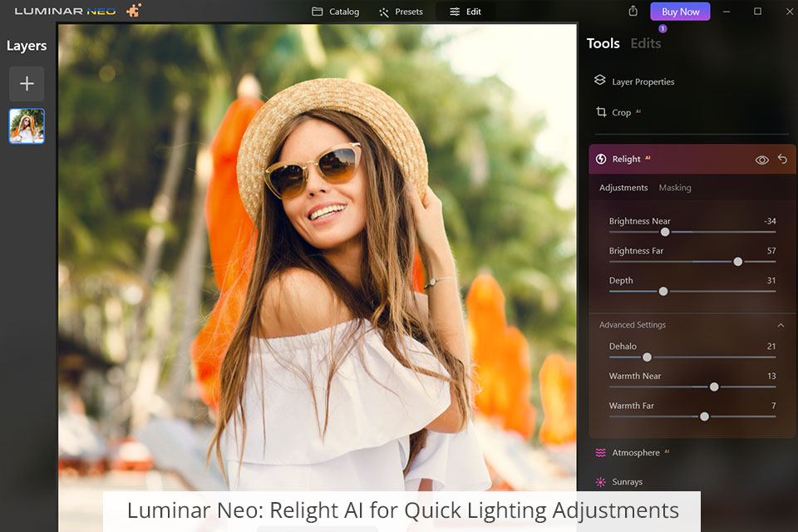This screenshot has width=798, height=532.
Task: Select the woman photo layer thumbnail
Action: pyautogui.click(x=27, y=126)
